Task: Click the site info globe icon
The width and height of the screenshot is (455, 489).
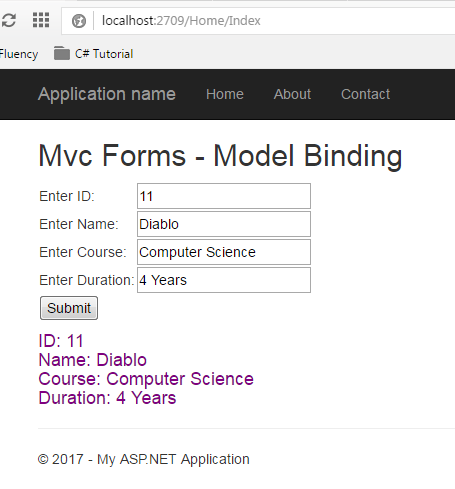Action: (x=79, y=21)
